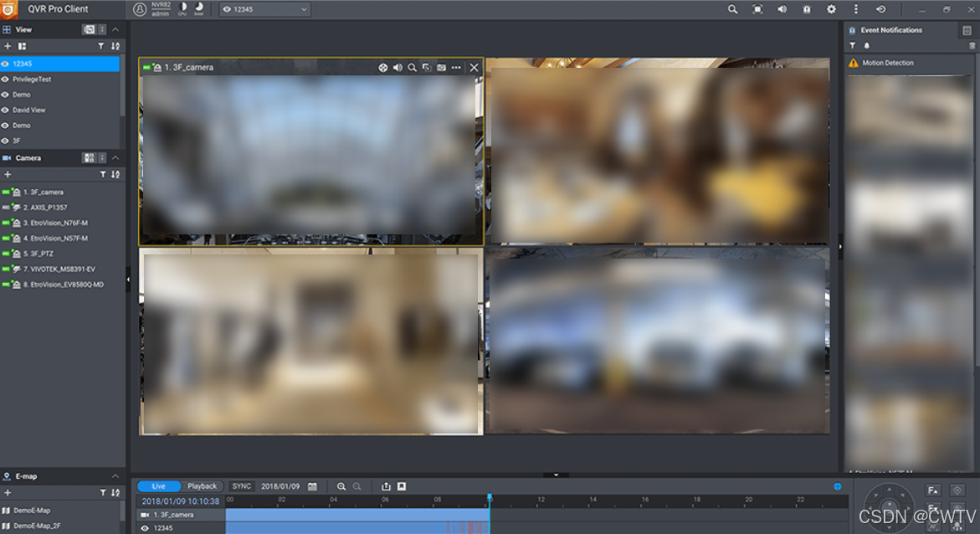Collapse the E-map panel

(115, 476)
